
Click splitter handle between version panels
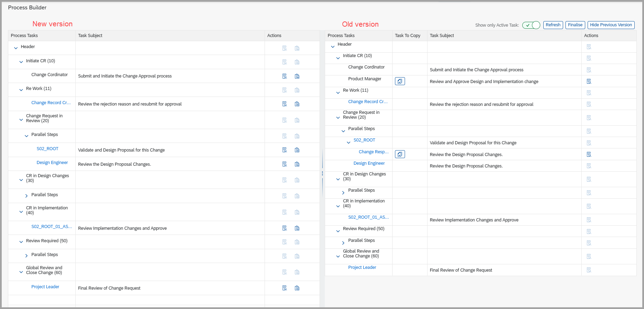tap(322, 173)
